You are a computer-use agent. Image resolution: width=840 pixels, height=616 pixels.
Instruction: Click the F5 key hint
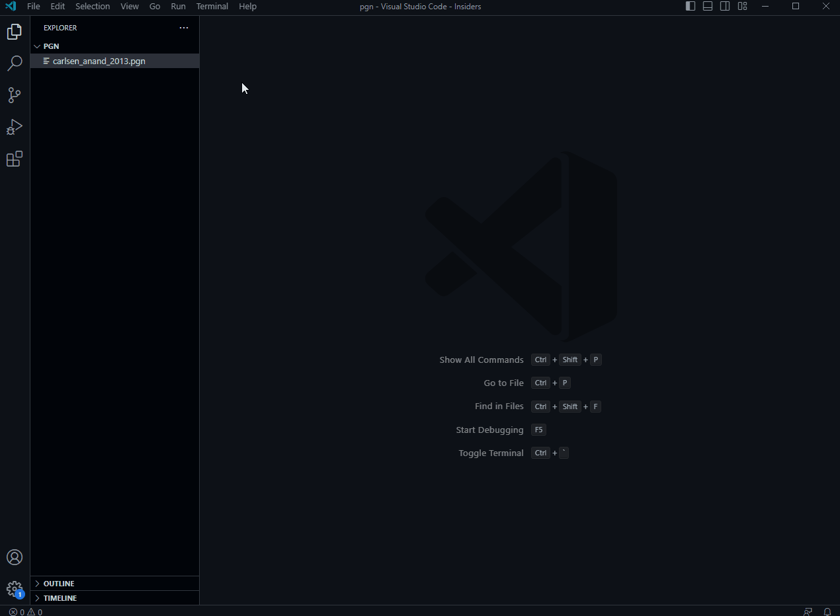pyautogui.click(x=538, y=430)
